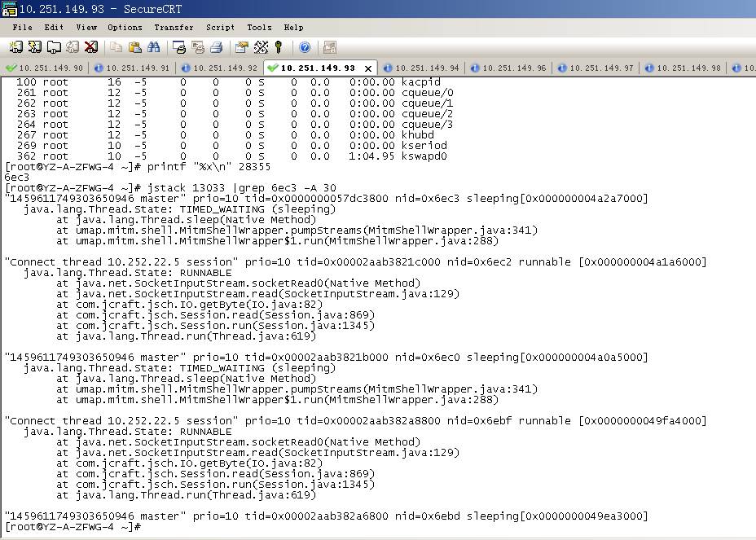Click the Connect toolbar icon
Screen dimensions: 756x540
(16, 47)
